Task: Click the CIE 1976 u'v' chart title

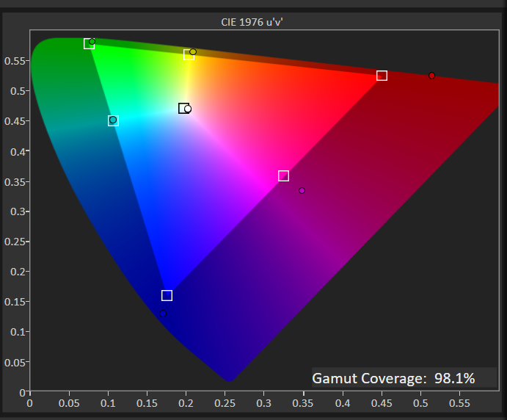Action: 253,21
